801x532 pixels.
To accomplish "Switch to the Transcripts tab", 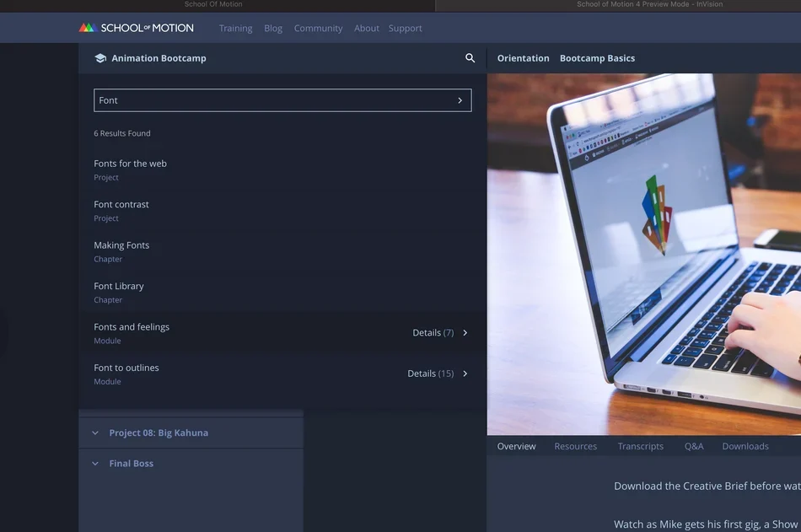I will pyautogui.click(x=641, y=446).
